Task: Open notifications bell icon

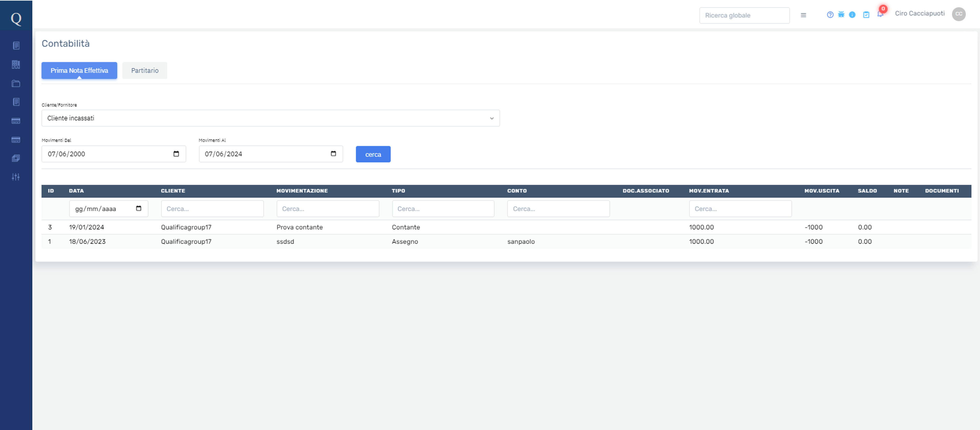Action: [x=880, y=14]
